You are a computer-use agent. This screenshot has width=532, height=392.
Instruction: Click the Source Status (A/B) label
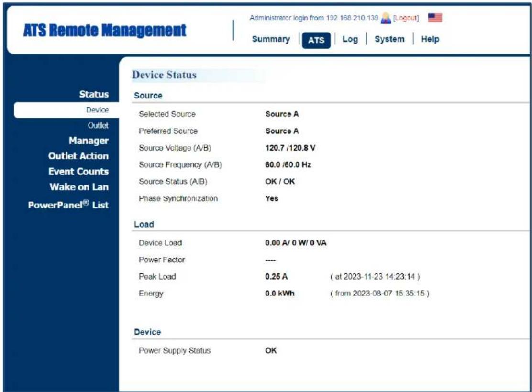click(173, 181)
